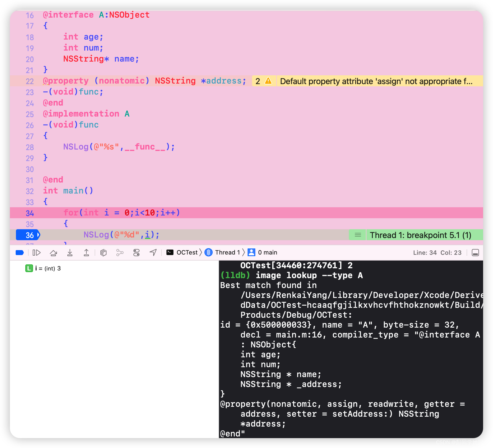Viewport: 493px width, 448px height.
Task: Select Thread 1 in debug jump bar
Action: coord(223,252)
